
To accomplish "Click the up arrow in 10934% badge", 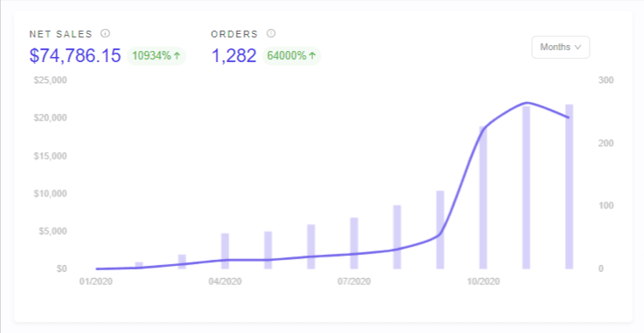I will tap(177, 56).
